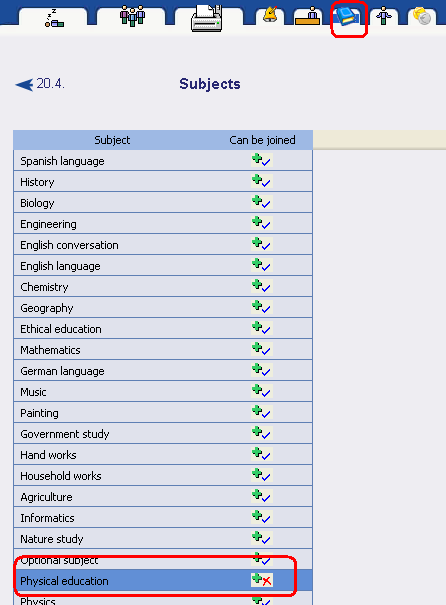Click the Subject column header
The width and height of the screenshot is (446, 605).
click(112, 140)
